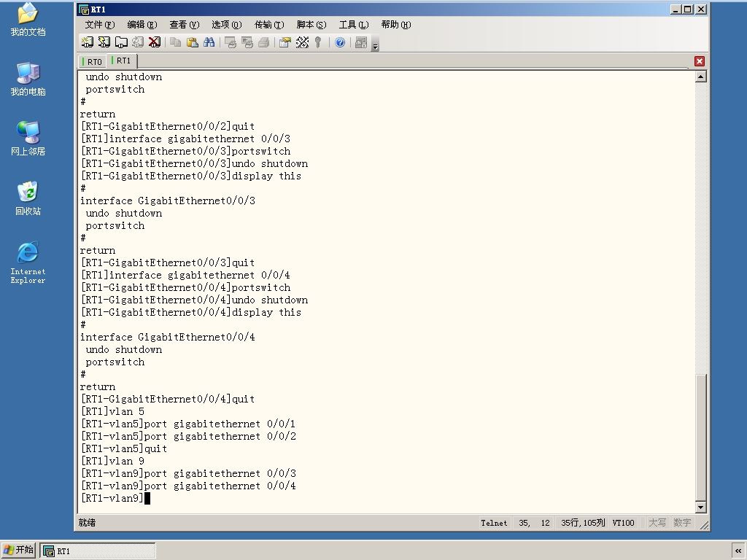
Task: Open the 选项(O) menu
Action: (x=227, y=25)
